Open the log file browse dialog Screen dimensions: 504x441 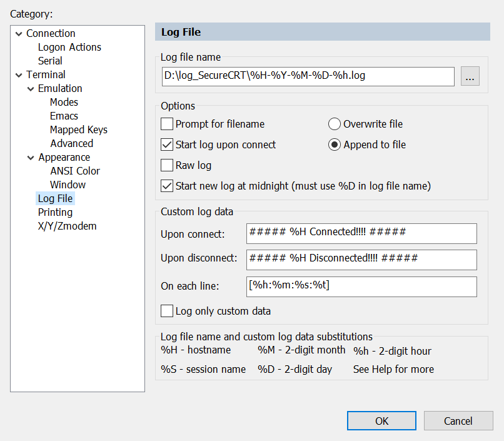(470, 76)
